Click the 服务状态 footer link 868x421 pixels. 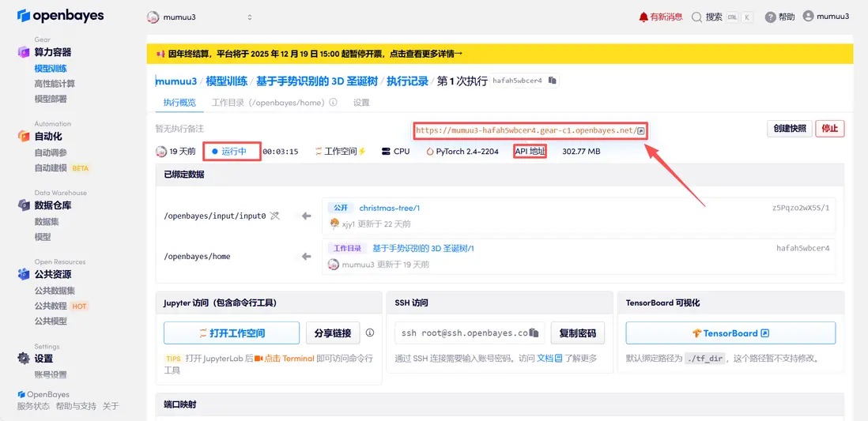33,406
